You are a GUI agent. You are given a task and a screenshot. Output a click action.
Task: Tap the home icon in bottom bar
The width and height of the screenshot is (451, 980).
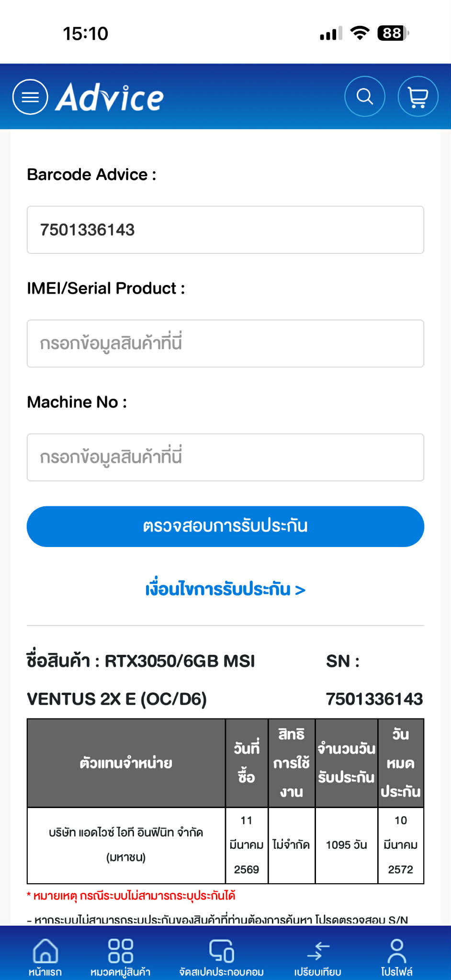(45, 952)
